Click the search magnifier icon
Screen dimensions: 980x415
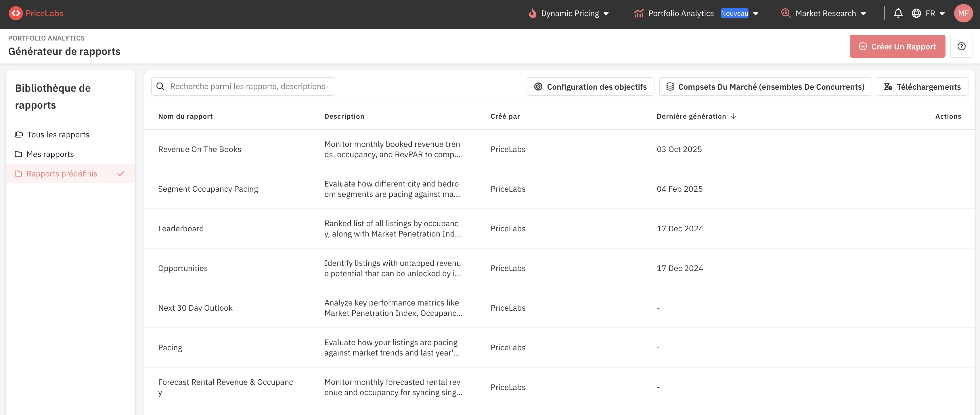tap(160, 87)
